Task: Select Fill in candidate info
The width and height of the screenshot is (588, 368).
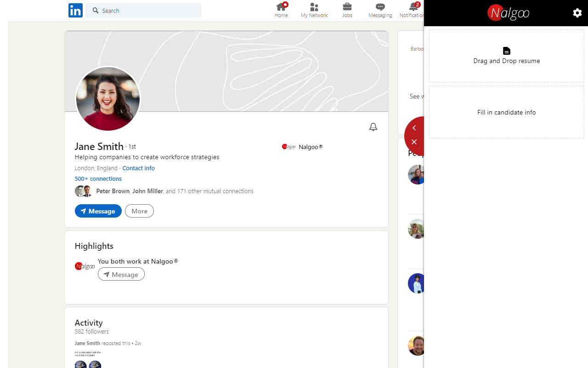Action: coord(506,112)
